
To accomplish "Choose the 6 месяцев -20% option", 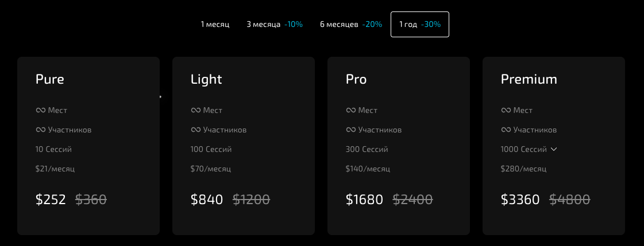I will pyautogui.click(x=351, y=25).
